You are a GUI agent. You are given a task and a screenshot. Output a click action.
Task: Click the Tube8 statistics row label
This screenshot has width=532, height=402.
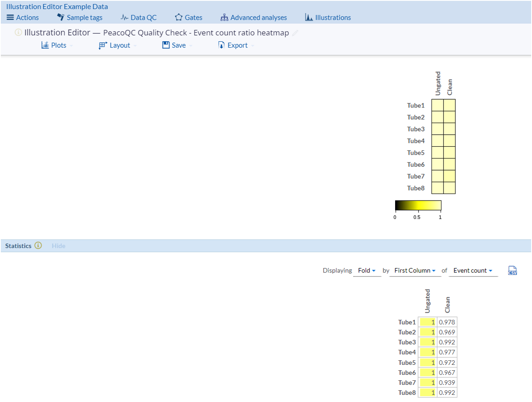tap(407, 393)
